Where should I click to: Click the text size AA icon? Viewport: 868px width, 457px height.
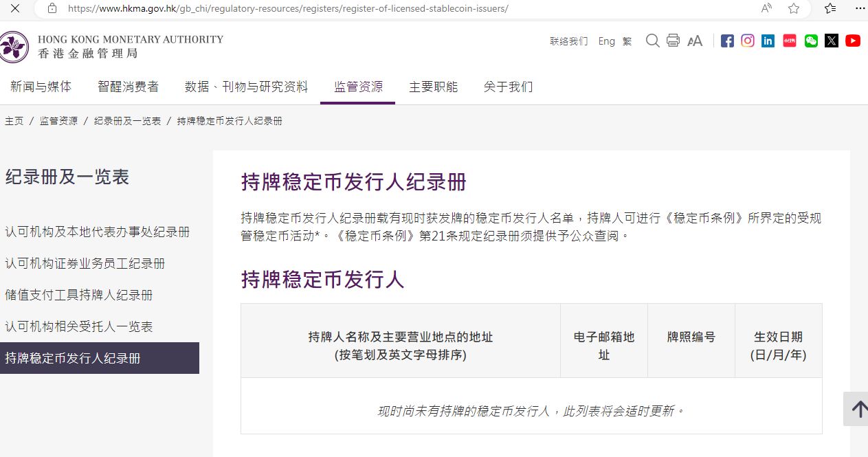pos(695,41)
